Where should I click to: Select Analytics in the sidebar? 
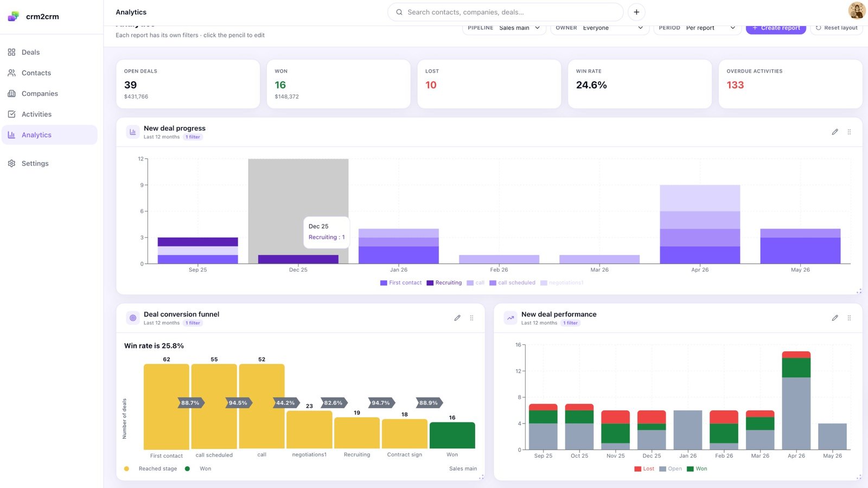49,135
